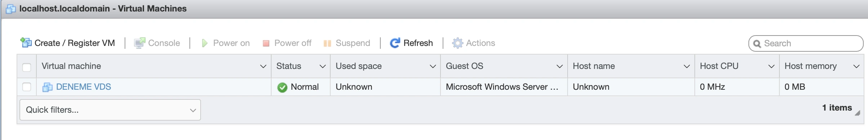This screenshot has width=868, height=140.
Task: Open Virtual machine column dropdown arrow
Action: coord(263,66)
